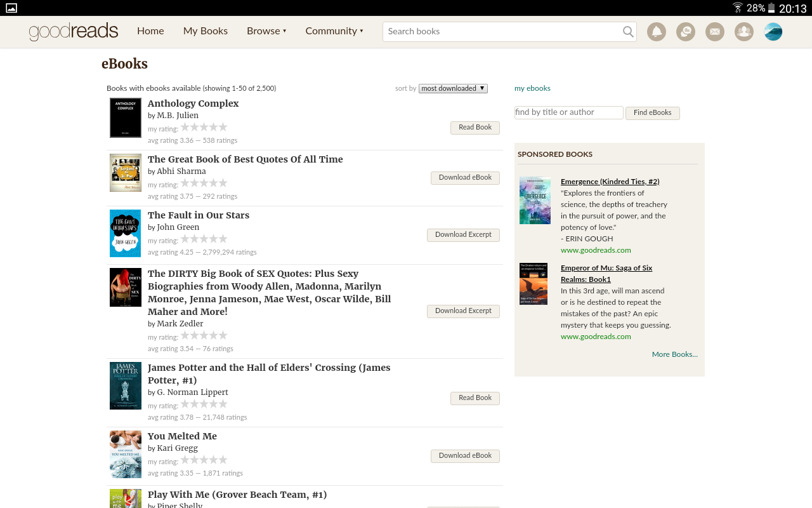Screen dimensions: 812x508
Task: Download Excerpt for The DIRTY Big Book
Action: 463,311
